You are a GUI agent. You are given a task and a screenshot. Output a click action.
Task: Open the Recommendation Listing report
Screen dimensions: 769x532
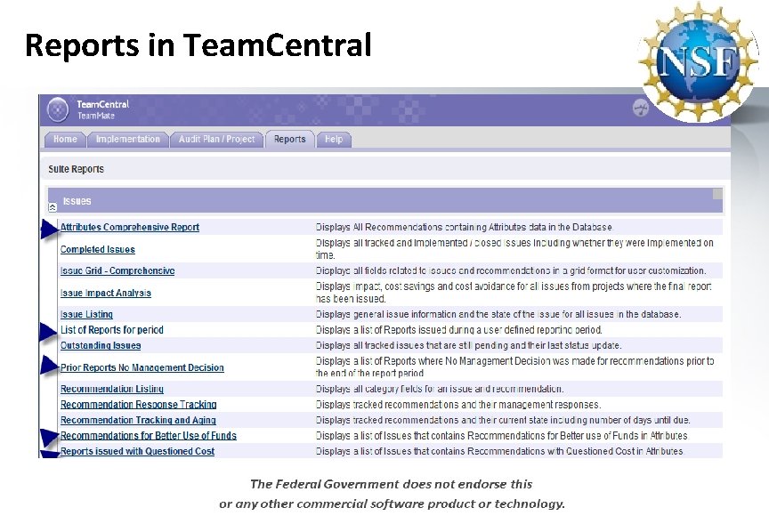tap(112, 389)
